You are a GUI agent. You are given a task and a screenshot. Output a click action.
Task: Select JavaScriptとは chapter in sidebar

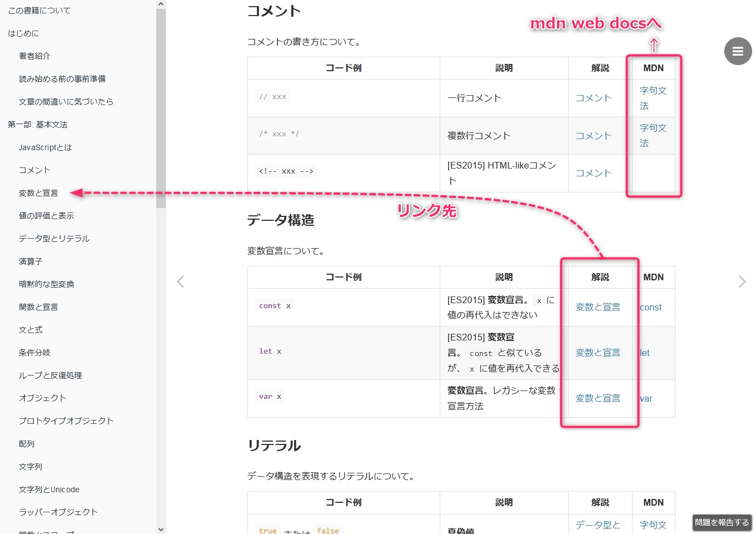(x=46, y=147)
